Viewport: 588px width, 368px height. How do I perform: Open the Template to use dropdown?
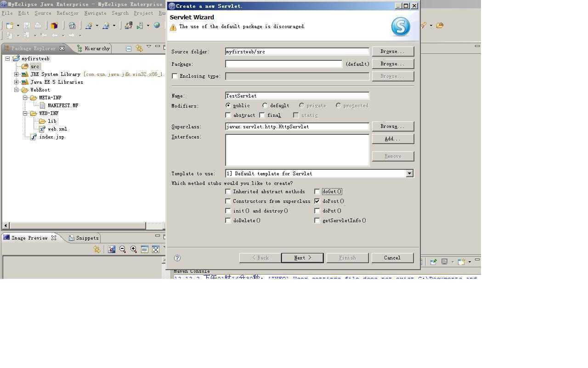pyautogui.click(x=409, y=173)
